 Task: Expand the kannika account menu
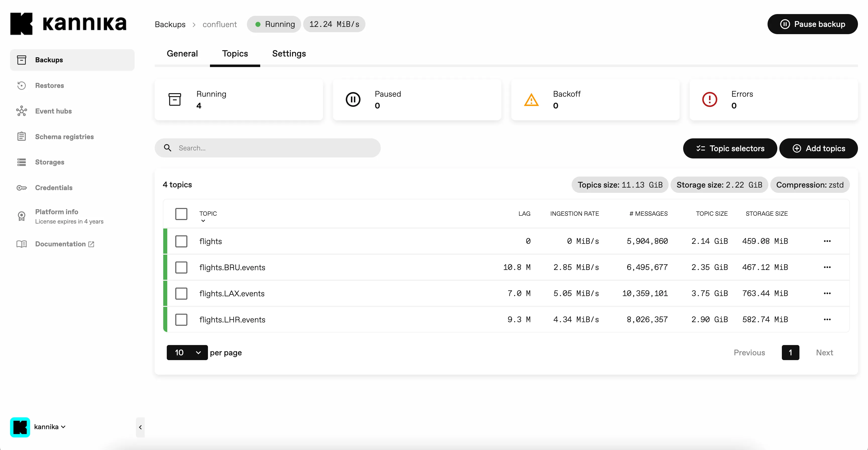(49, 427)
